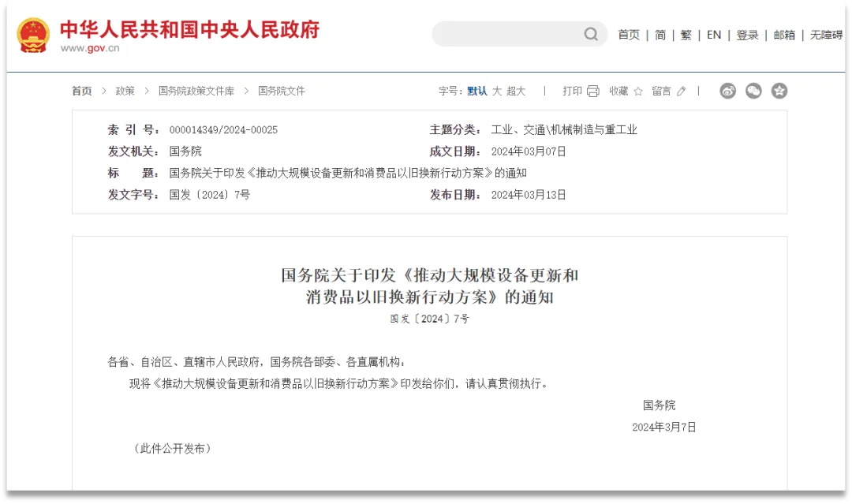Switch to traditional Chinese 繁 version

click(x=686, y=35)
